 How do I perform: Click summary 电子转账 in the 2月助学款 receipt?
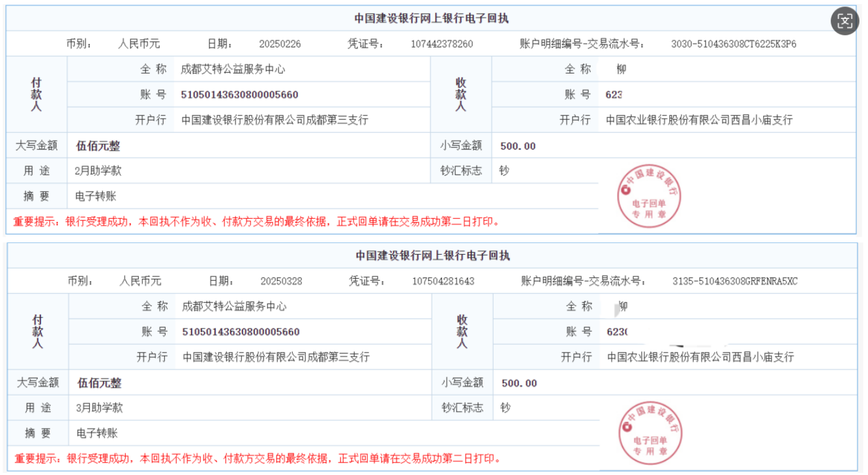[96, 196]
